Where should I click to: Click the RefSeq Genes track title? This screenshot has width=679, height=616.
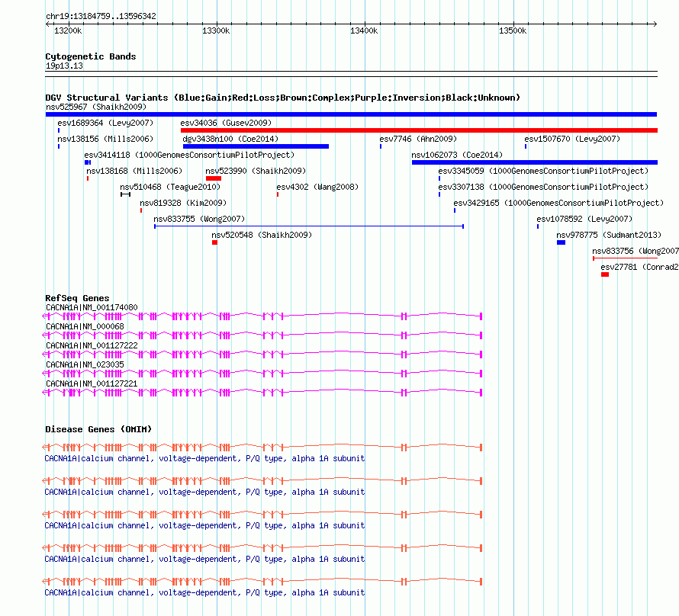[77, 298]
